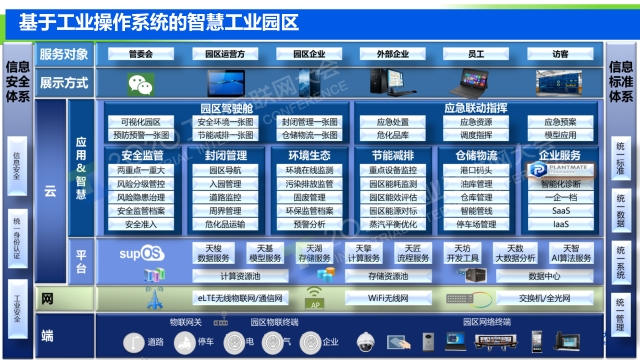Open the 应急处置 module
The width and height of the screenshot is (640, 360).
click(x=393, y=122)
